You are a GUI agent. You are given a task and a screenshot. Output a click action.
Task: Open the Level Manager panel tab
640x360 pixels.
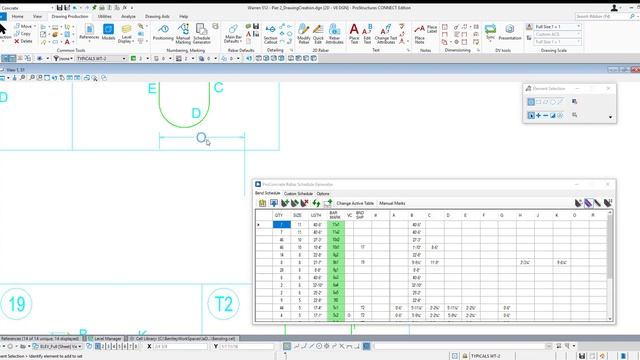pos(105,339)
